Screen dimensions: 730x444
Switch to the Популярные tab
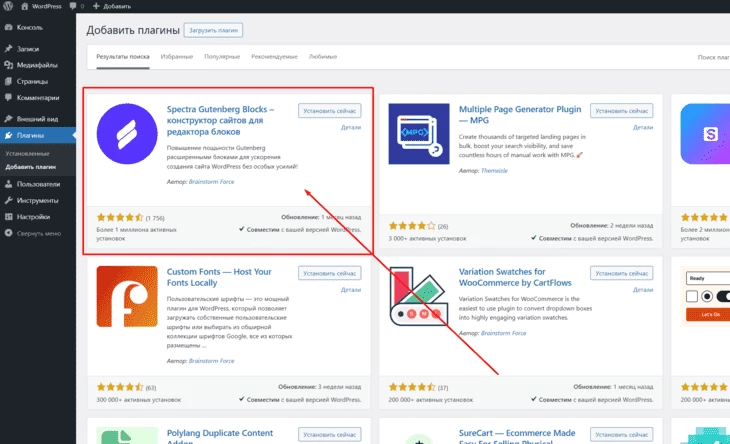click(x=222, y=57)
